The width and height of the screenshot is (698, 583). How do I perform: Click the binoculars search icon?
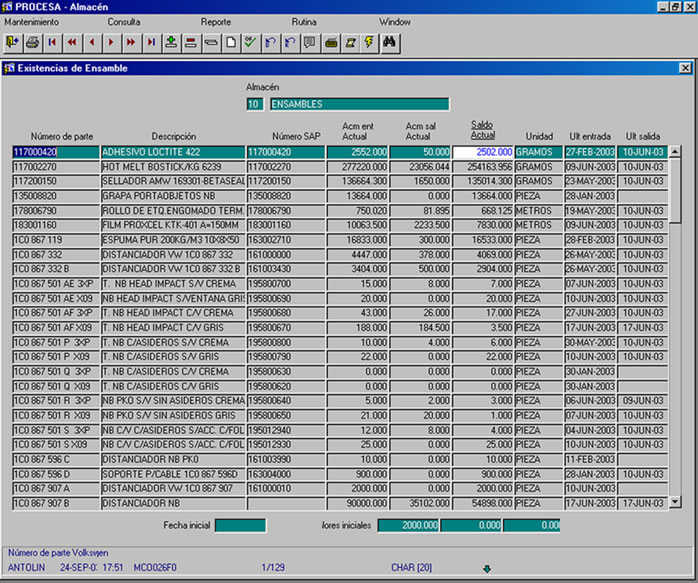(x=390, y=42)
